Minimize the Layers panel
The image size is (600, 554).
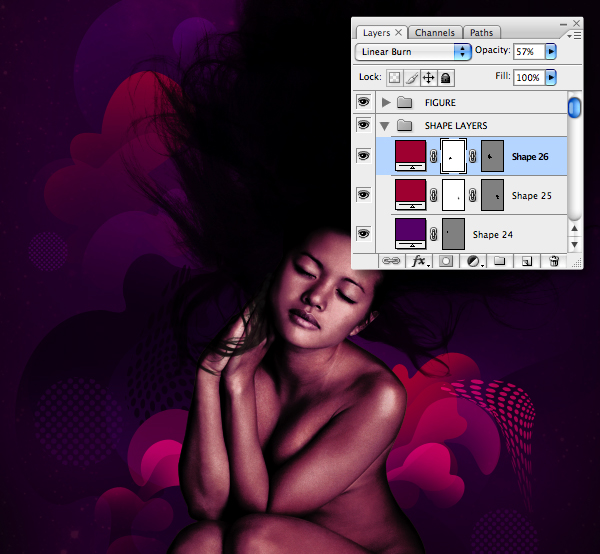coord(563,24)
